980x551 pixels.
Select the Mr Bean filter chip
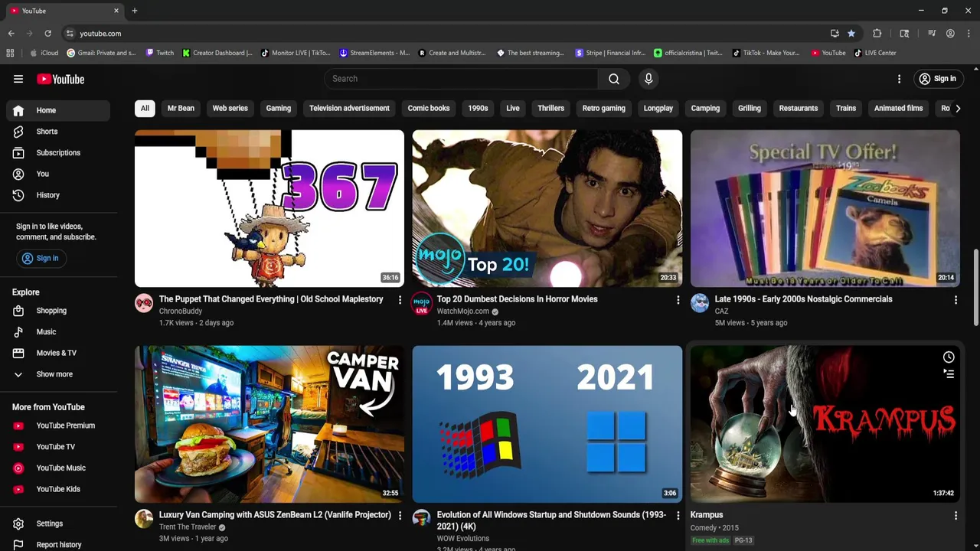point(181,108)
